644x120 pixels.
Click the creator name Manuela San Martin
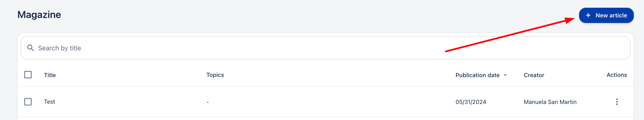[x=550, y=102]
